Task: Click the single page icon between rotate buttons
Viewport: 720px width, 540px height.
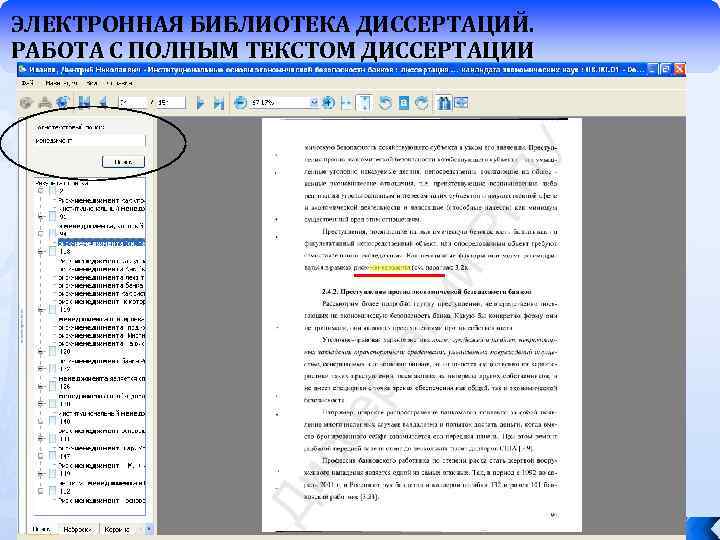Action: (403, 103)
